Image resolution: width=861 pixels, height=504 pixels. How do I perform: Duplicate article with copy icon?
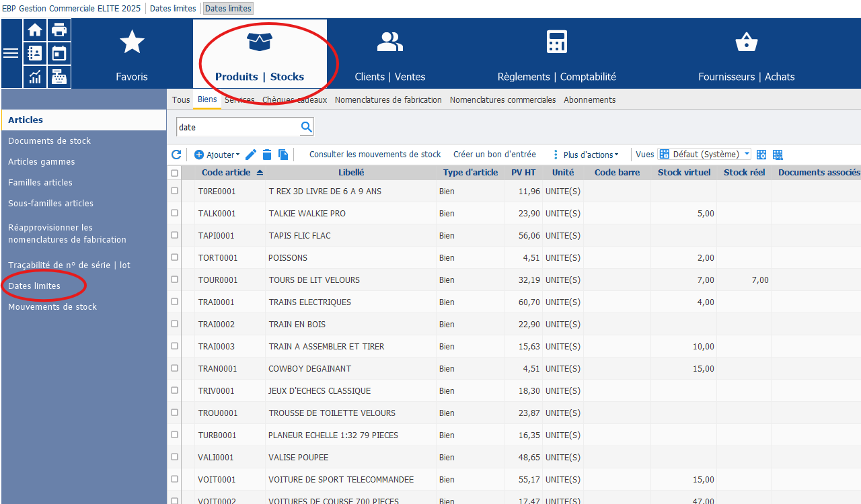pyautogui.click(x=283, y=155)
